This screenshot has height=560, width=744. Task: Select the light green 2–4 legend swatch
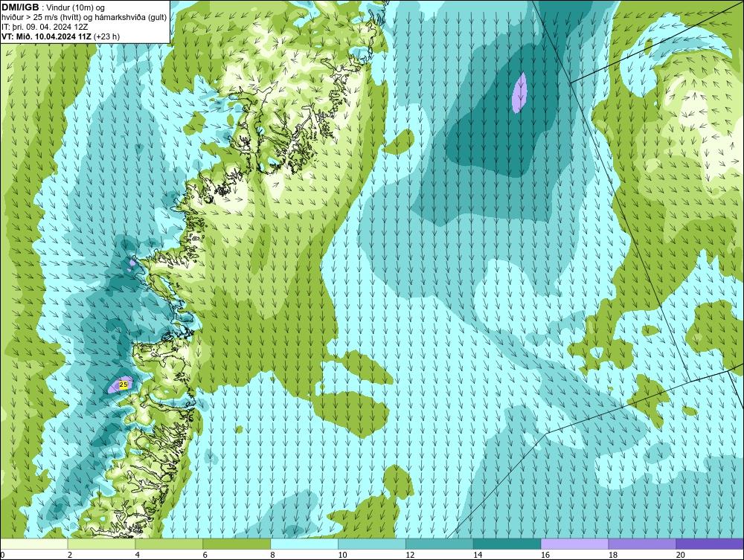[101, 544]
